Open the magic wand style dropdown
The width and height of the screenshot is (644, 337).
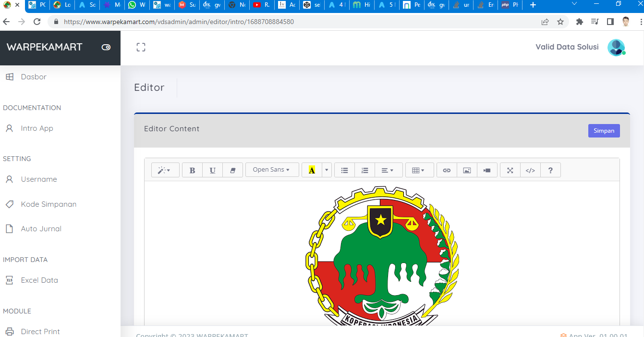pos(165,170)
